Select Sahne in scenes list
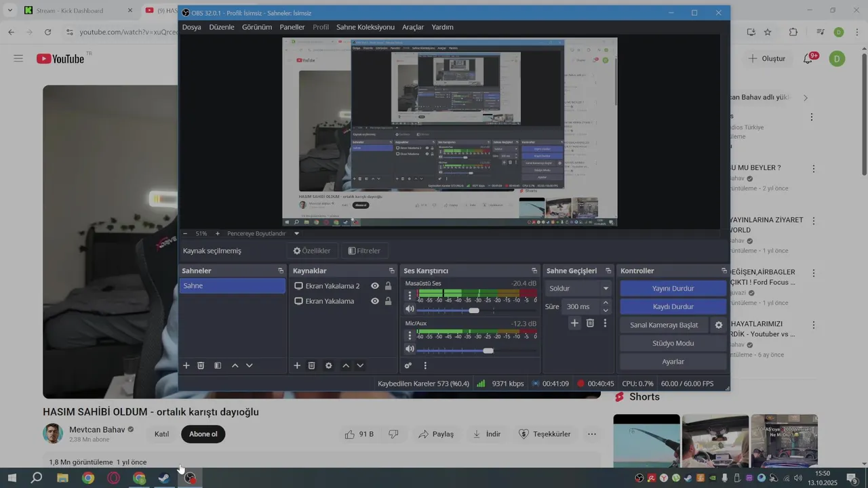The width and height of the screenshot is (868, 488). tap(232, 286)
